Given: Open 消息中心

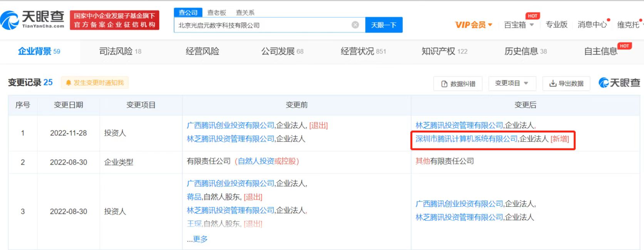Looking at the screenshot, I should 592,25.
